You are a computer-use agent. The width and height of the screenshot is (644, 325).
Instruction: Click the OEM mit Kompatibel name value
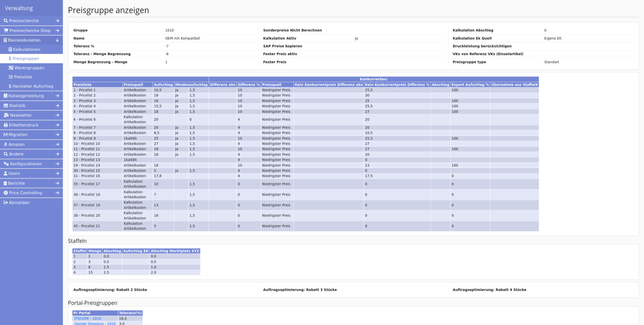(x=182, y=38)
